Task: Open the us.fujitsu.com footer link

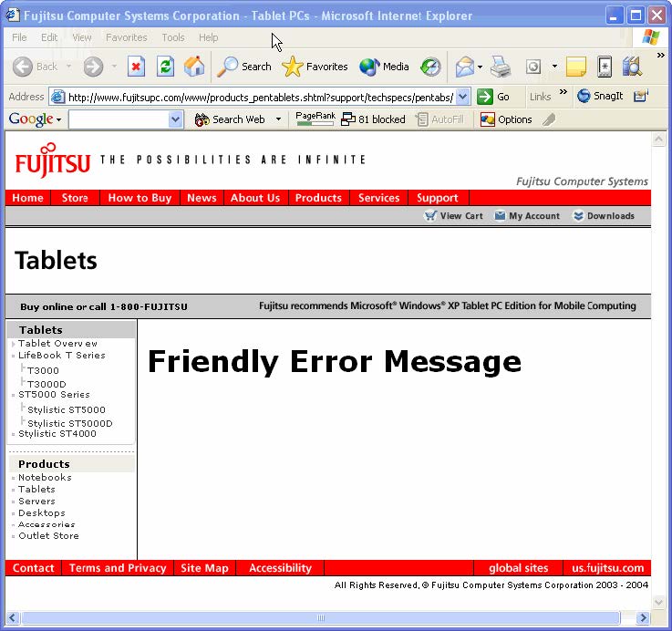Action: click(607, 568)
